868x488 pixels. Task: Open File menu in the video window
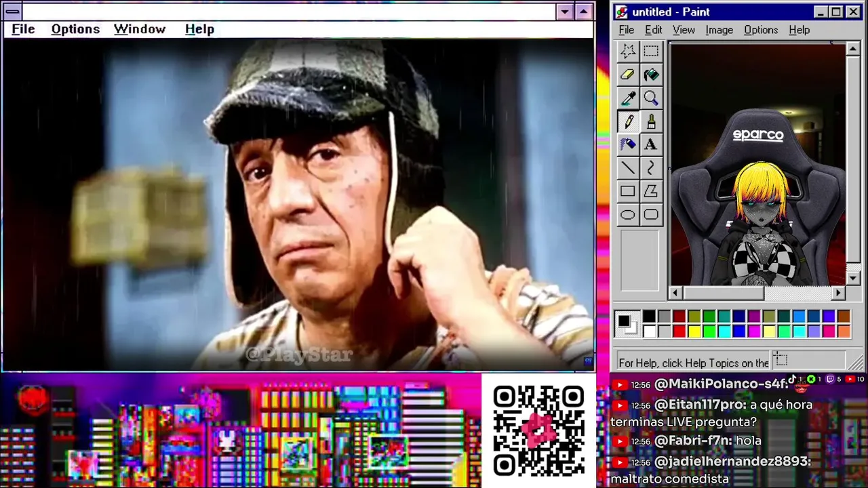[23, 29]
